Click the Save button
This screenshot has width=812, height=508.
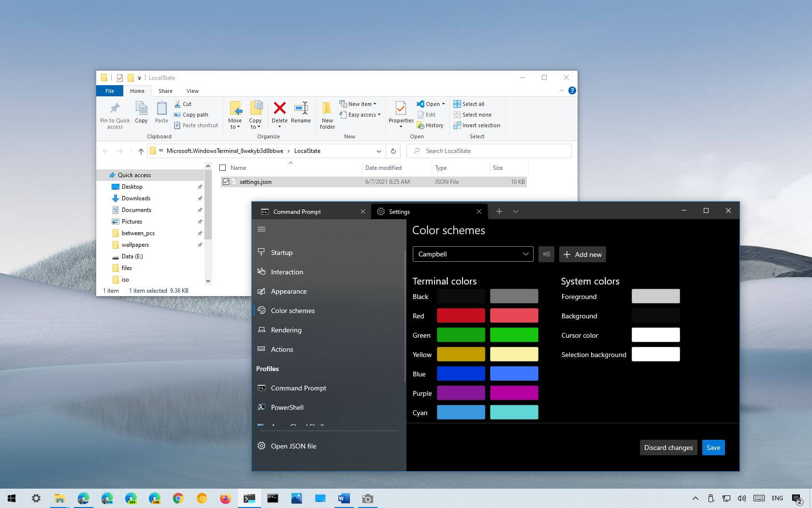(713, 448)
